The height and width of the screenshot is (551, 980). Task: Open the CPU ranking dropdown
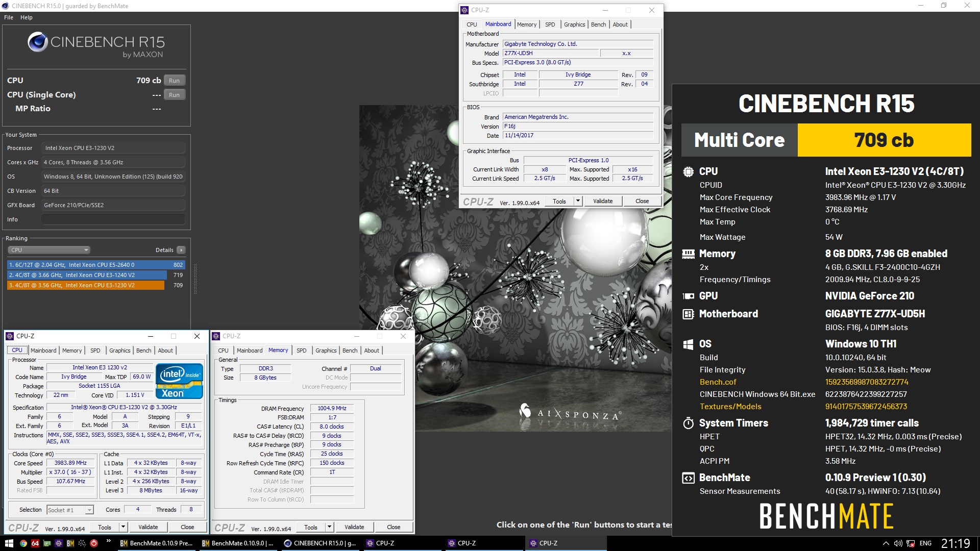click(x=49, y=250)
